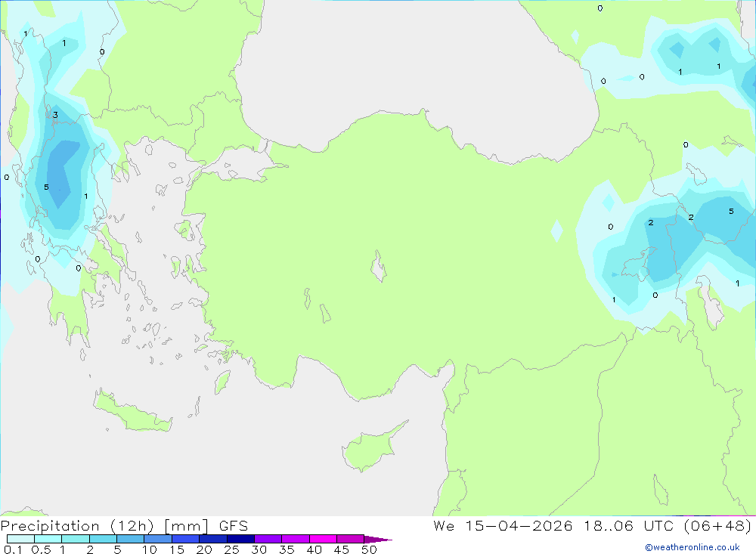The height and width of the screenshot is (554, 756).
Task: Click the legend label 45
Action: tap(342, 549)
